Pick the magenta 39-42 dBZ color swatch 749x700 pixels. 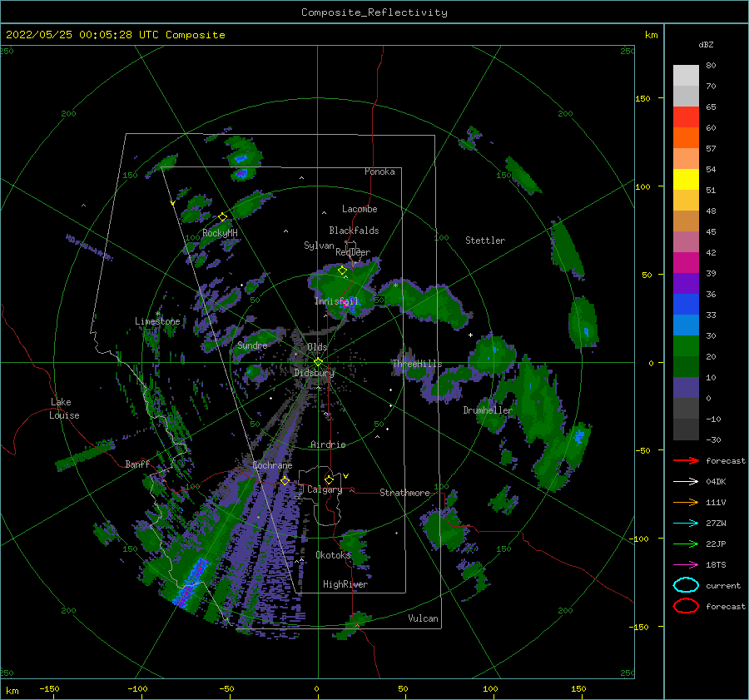pyautogui.click(x=686, y=263)
